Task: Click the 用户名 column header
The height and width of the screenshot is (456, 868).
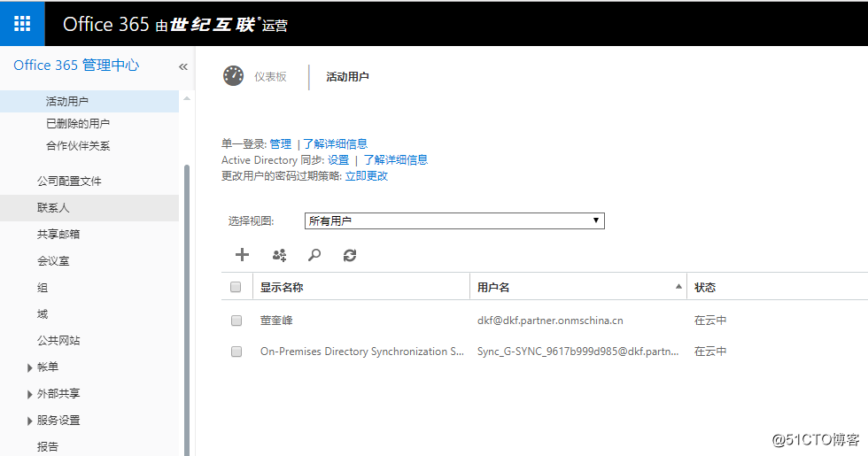Action: [x=493, y=287]
